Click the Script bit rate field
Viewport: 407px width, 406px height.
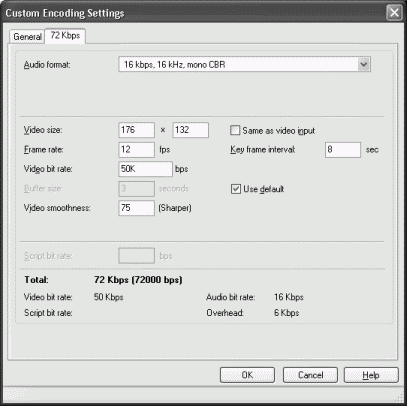click(137, 256)
